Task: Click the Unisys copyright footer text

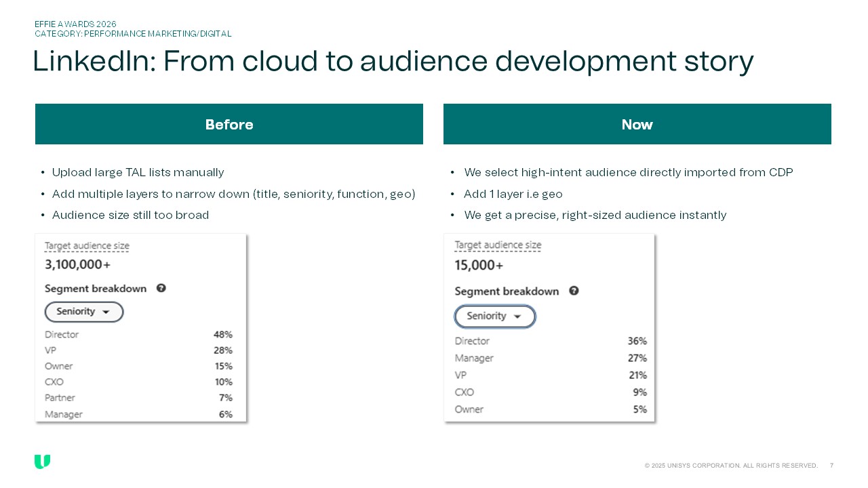Action: (x=731, y=466)
